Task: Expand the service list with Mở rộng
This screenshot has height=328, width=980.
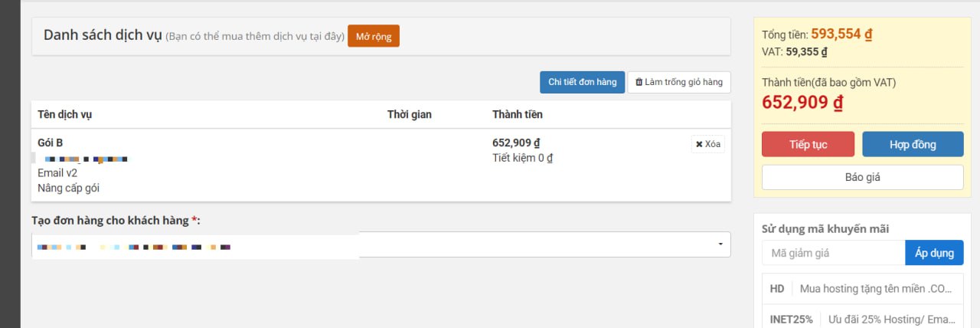Action: tap(374, 36)
